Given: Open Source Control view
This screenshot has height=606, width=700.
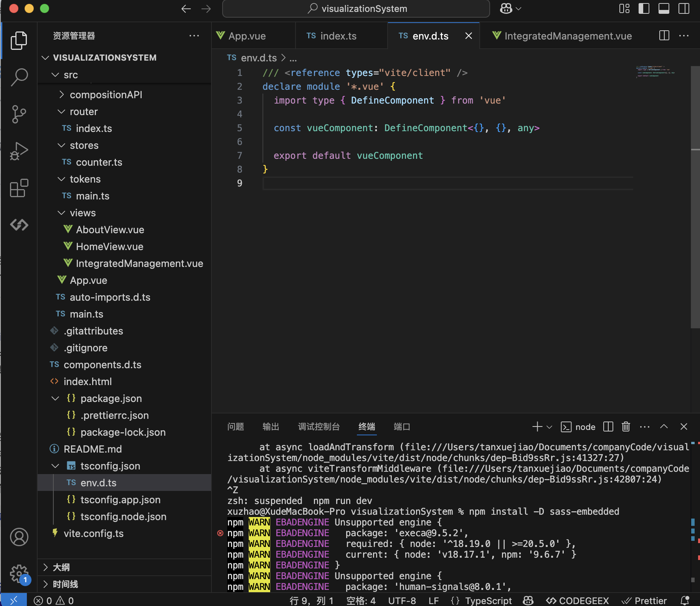Looking at the screenshot, I should [x=19, y=114].
